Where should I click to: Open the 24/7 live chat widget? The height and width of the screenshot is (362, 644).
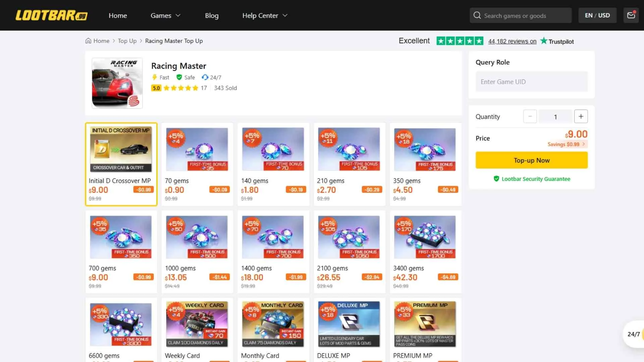[x=633, y=334]
